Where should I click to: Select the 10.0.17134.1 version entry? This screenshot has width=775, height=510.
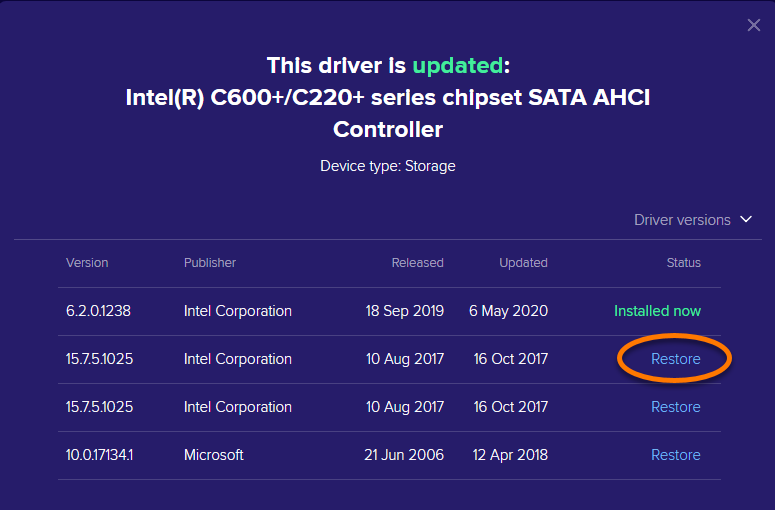[x=100, y=455]
